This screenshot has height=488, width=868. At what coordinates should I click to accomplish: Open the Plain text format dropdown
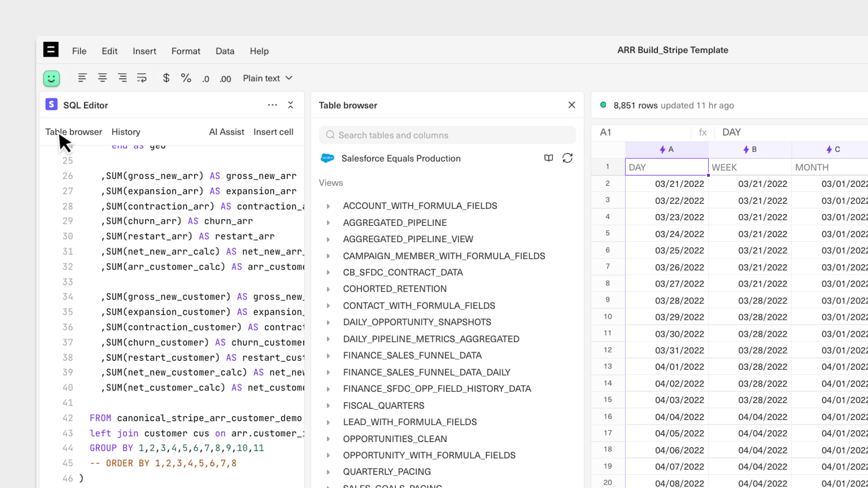(268, 78)
